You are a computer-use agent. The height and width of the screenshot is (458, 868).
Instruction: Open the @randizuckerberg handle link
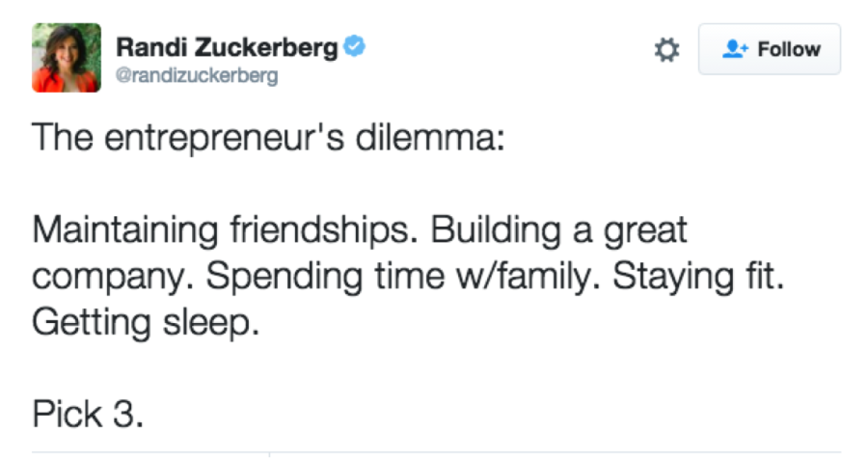pyautogui.click(x=197, y=76)
